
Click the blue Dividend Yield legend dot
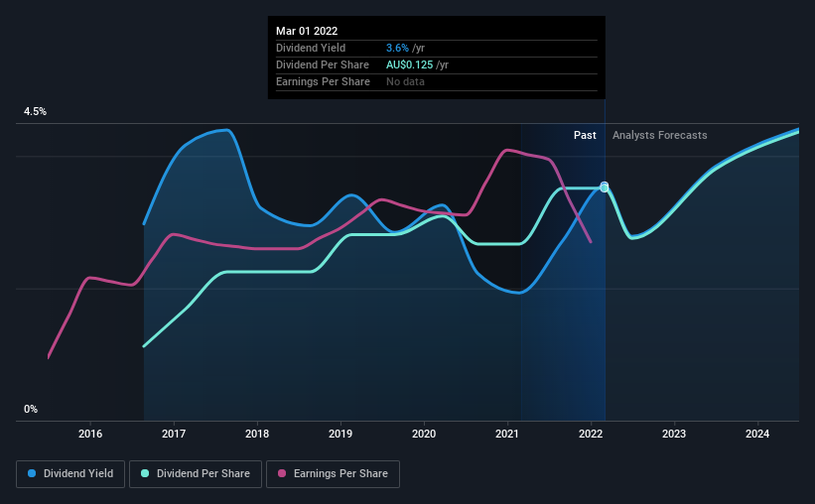point(32,473)
